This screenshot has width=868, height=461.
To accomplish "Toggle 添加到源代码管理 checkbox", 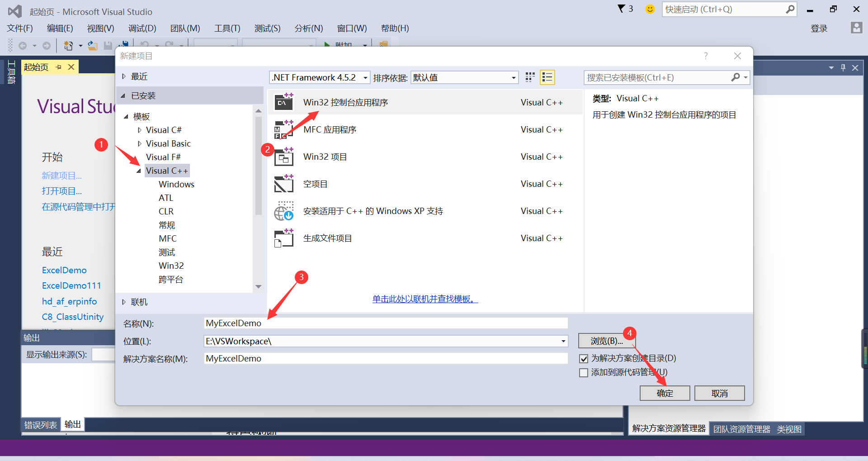I will (584, 373).
